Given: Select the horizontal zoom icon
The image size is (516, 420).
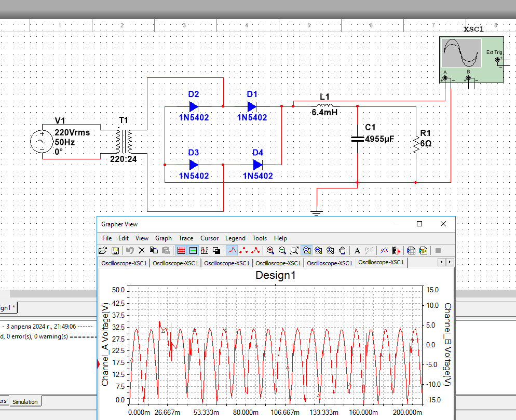Looking at the screenshot, I should pyautogui.click(x=318, y=251).
